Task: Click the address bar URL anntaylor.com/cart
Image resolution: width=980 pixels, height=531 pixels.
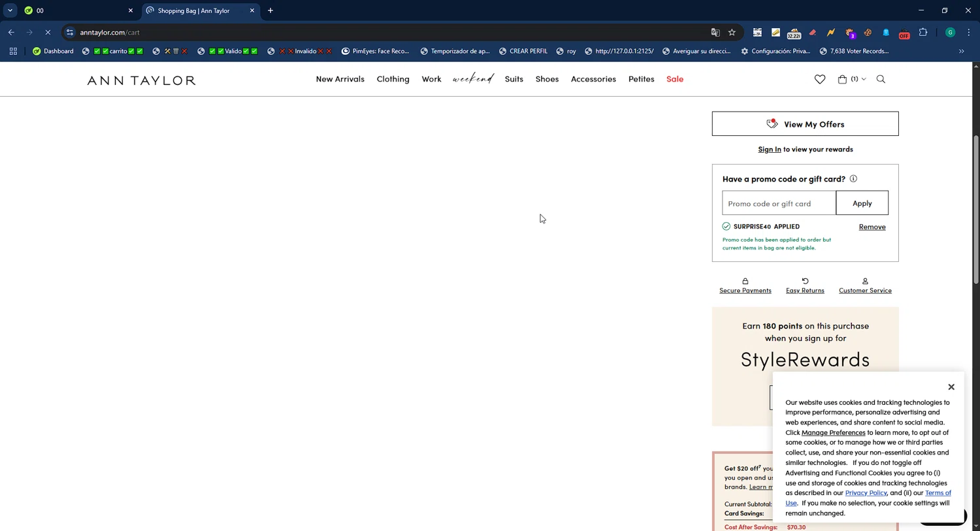Action: (x=110, y=33)
